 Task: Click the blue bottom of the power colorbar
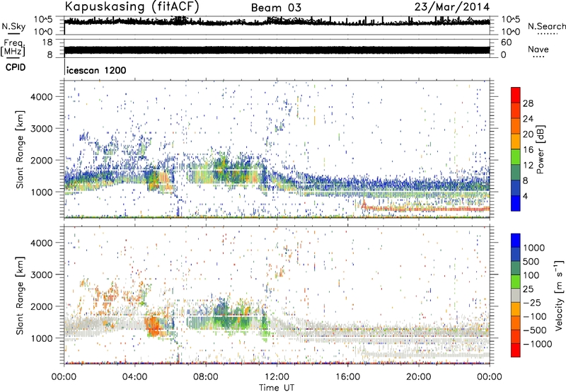[x=516, y=203]
